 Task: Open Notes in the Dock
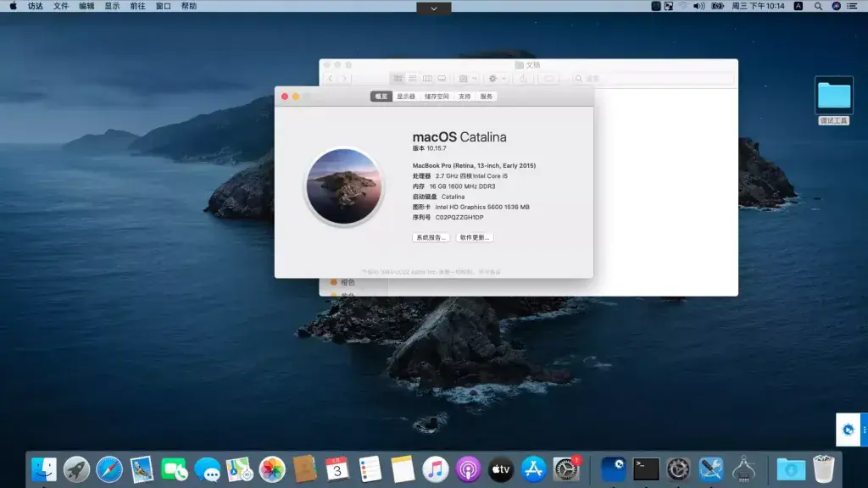click(403, 469)
